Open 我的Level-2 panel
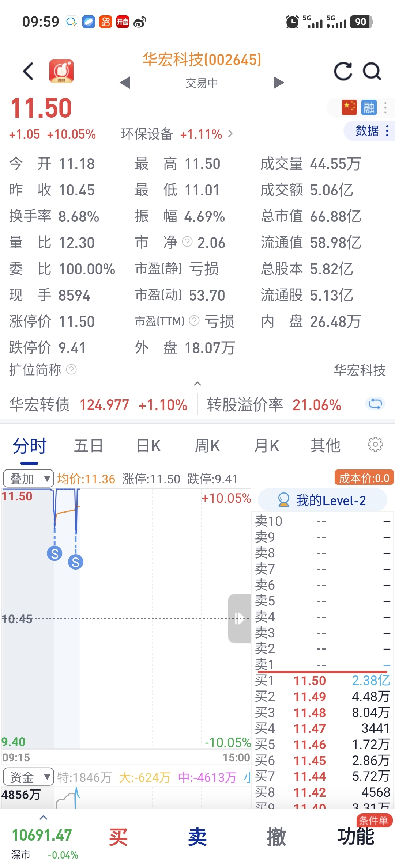 click(322, 500)
